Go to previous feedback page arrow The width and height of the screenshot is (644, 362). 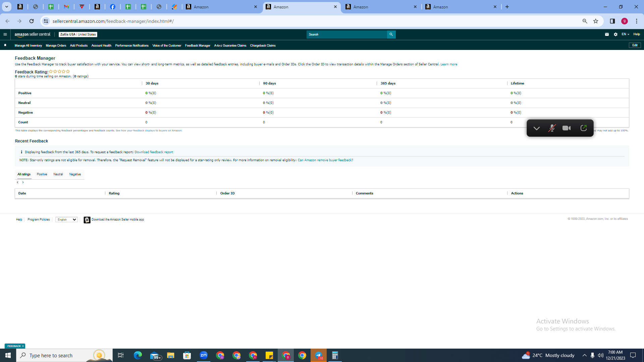pos(17,182)
